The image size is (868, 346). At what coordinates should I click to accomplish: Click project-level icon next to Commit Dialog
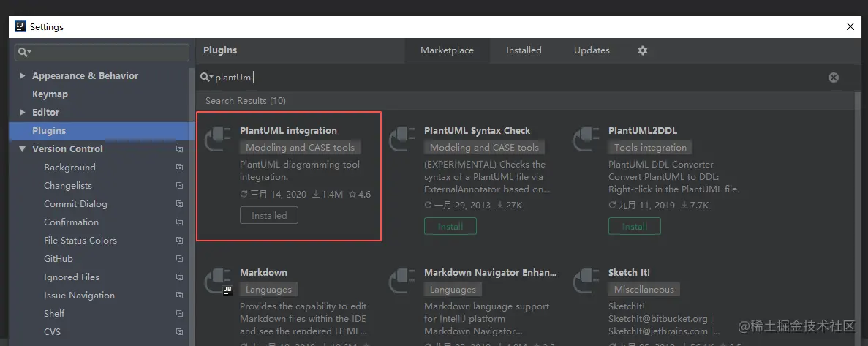179,204
